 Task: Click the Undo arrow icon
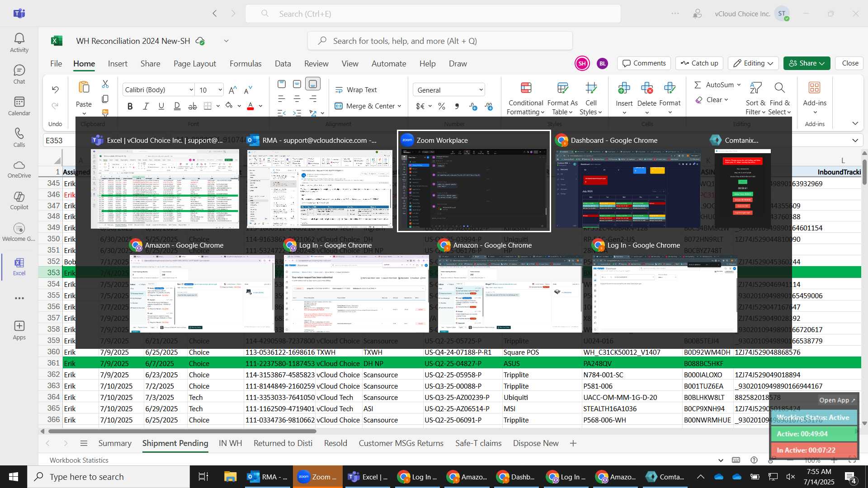55,89
